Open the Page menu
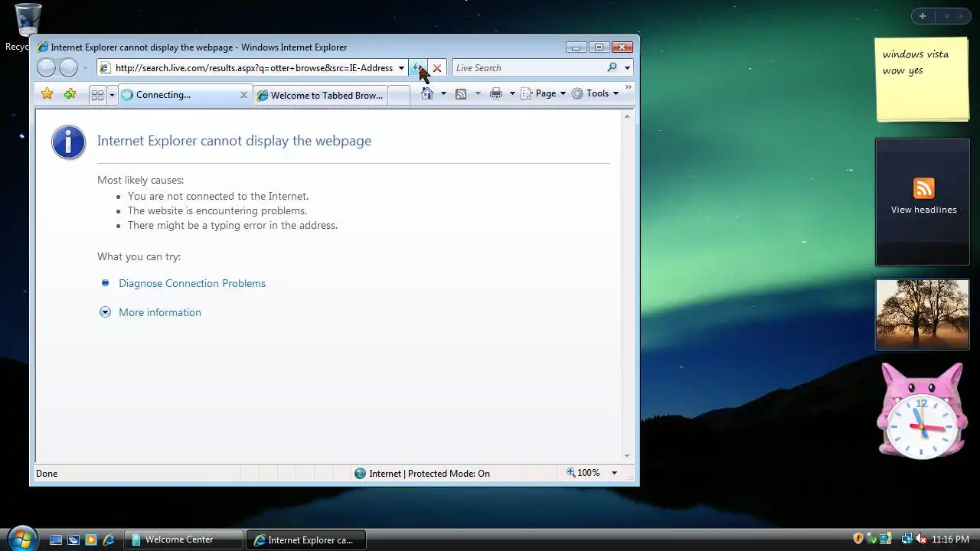 click(x=544, y=93)
